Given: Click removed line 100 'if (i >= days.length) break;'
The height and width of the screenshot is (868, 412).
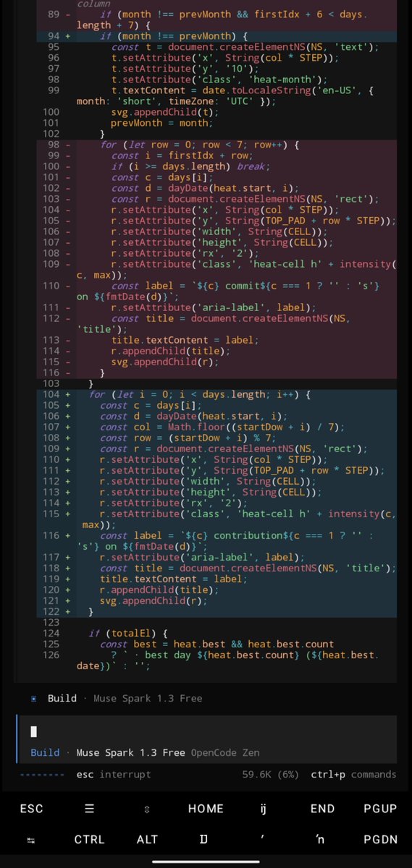Looking at the screenshot, I should pyautogui.click(x=216, y=166).
